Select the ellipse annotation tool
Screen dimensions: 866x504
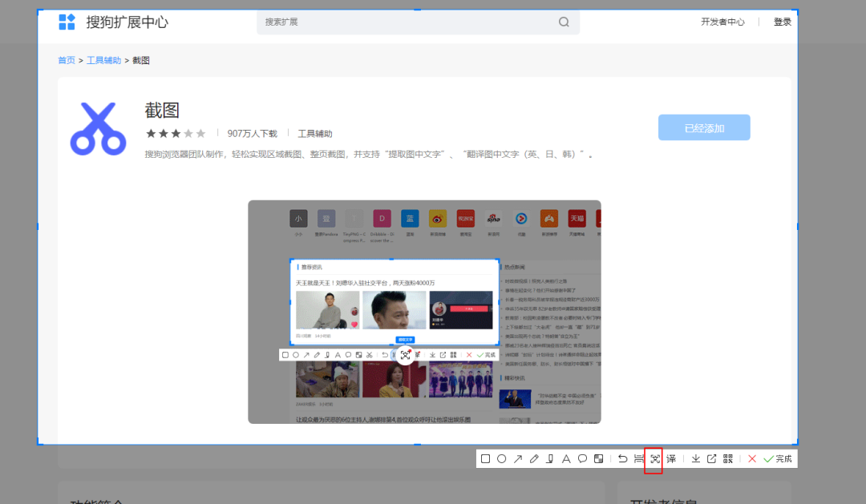(501, 459)
